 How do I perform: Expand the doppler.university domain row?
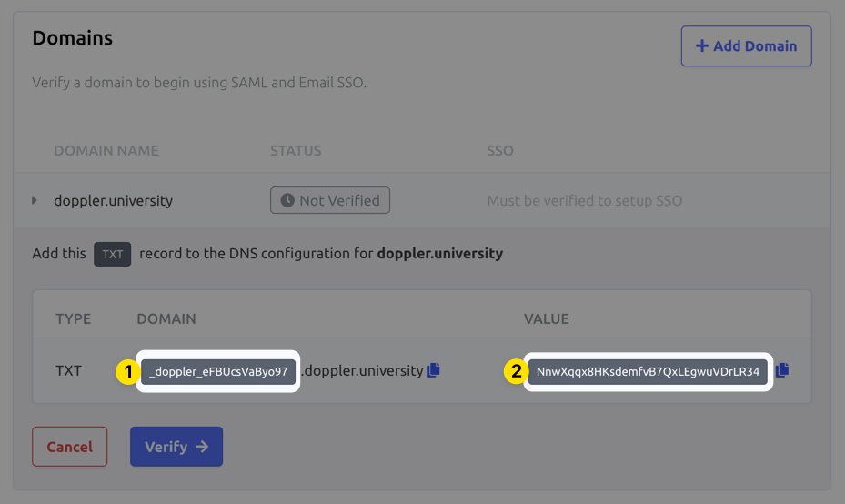[35, 200]
